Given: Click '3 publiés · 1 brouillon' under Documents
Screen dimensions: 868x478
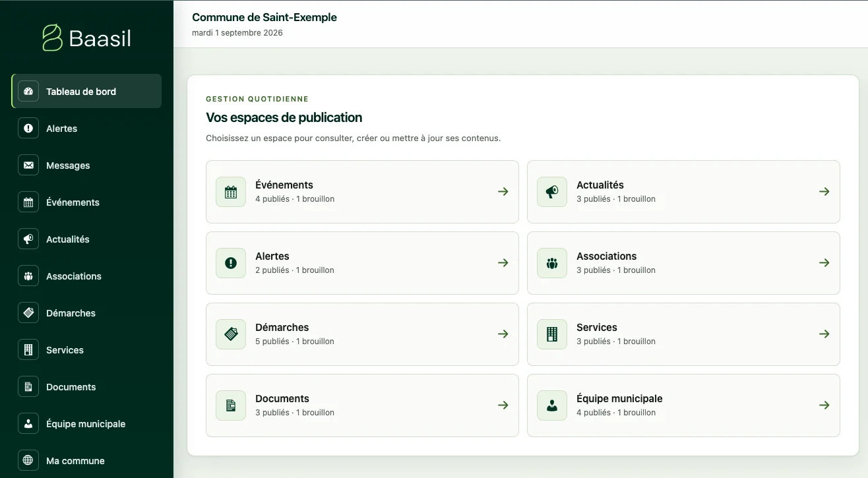Looking at the screenshot, I should [x=295, y=413].
